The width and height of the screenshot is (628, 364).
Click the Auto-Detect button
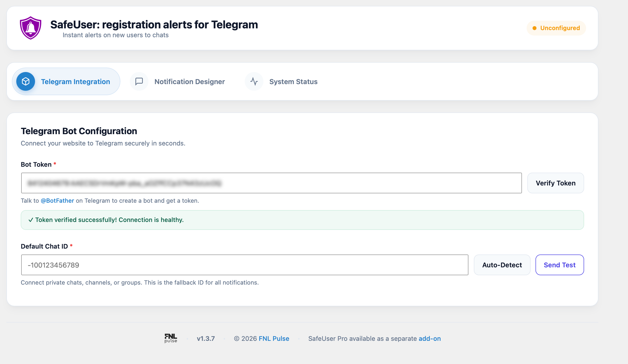(502, 265)
